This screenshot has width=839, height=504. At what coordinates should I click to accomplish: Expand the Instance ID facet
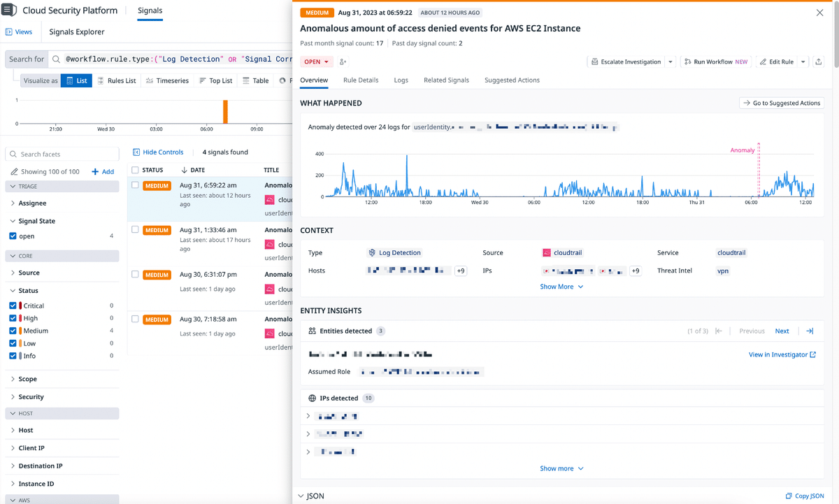(35, 483)
